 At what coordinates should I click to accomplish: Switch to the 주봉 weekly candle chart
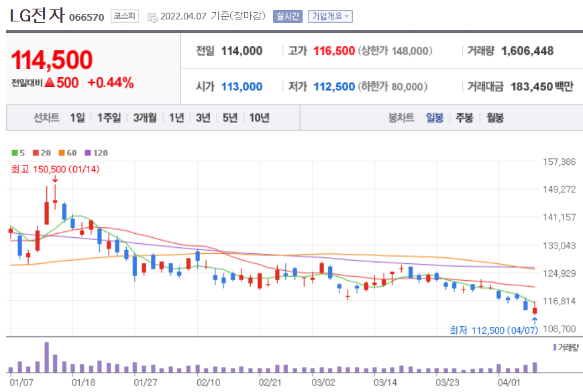point(464,118)
